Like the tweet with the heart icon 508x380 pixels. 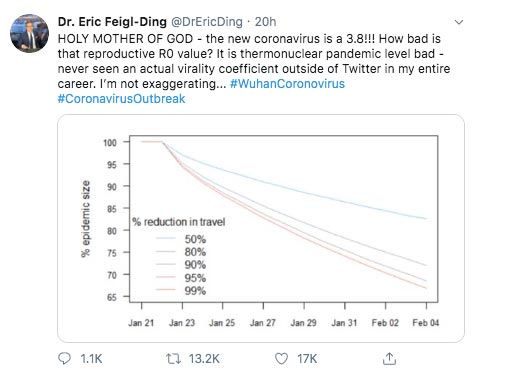[x=281, y=359]
